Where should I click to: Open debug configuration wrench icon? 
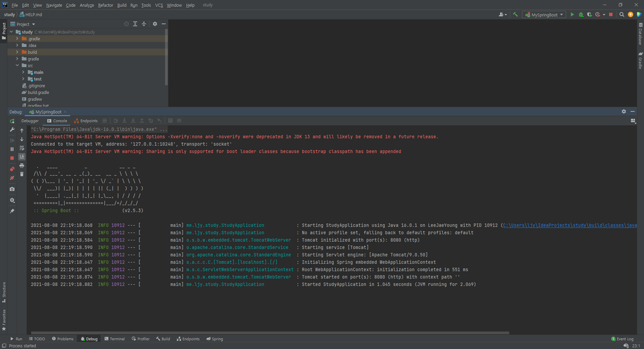pyautogui.click(x=12, y=130)
